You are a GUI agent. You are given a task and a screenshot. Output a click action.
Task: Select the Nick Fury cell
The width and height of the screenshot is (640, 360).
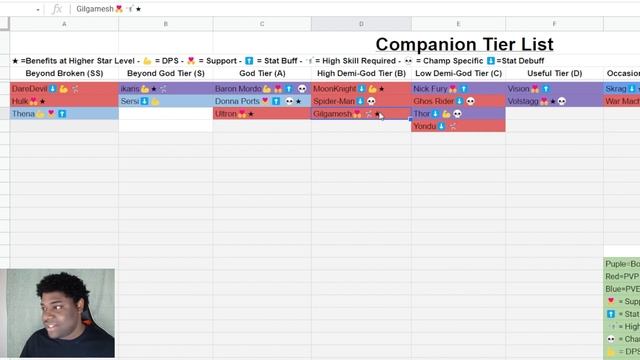[x=458, y=89]
